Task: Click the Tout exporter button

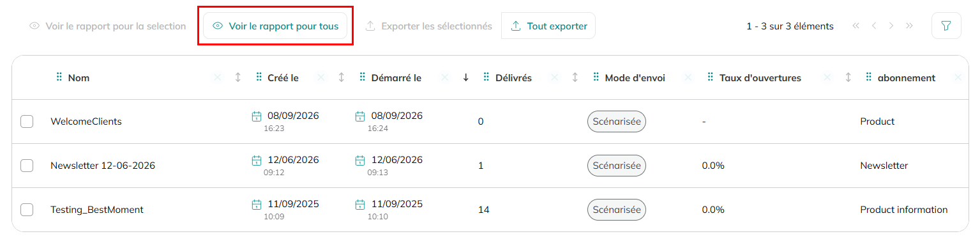Action: [548, 26]
